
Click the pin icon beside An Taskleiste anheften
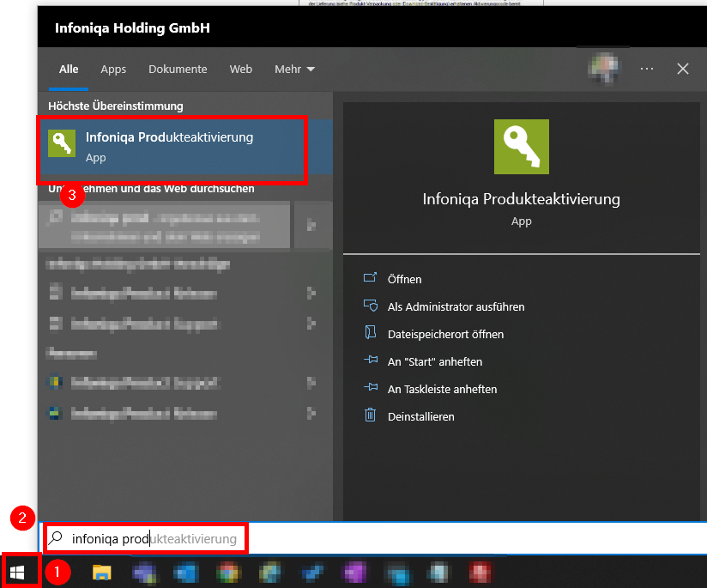[x=371, y=387]
